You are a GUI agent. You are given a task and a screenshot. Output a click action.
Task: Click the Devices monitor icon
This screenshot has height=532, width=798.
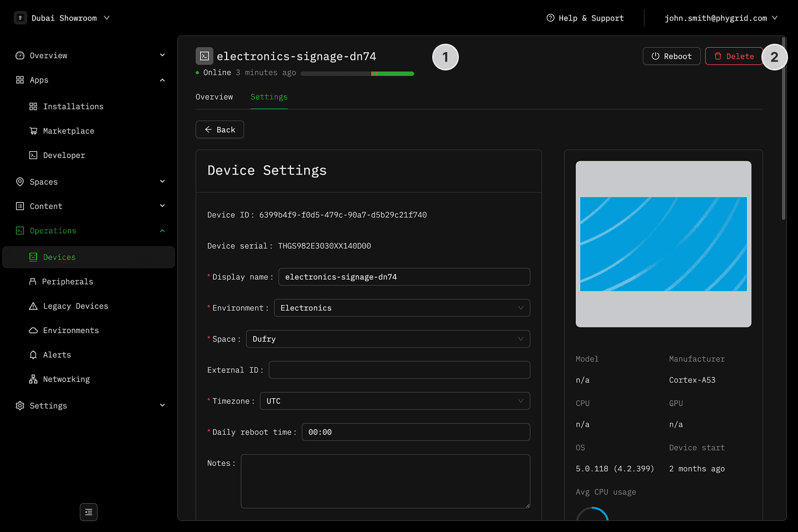coord(33,257)
